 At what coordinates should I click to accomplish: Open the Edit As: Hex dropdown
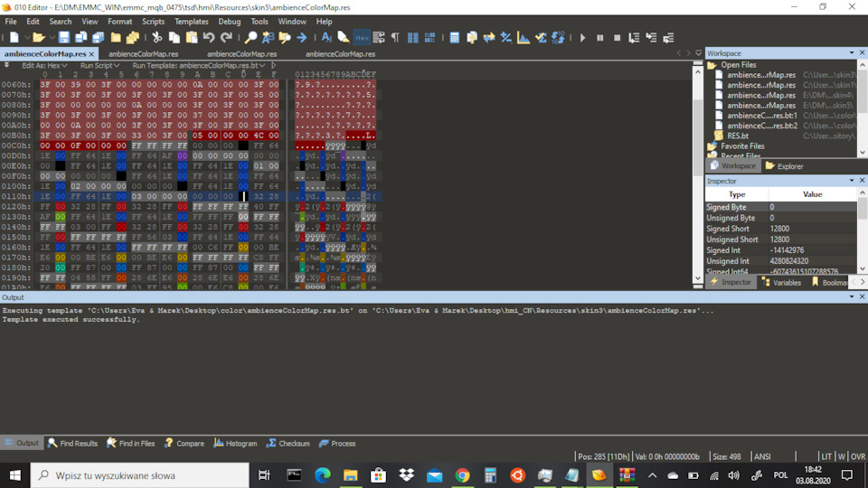pos(44,65)
